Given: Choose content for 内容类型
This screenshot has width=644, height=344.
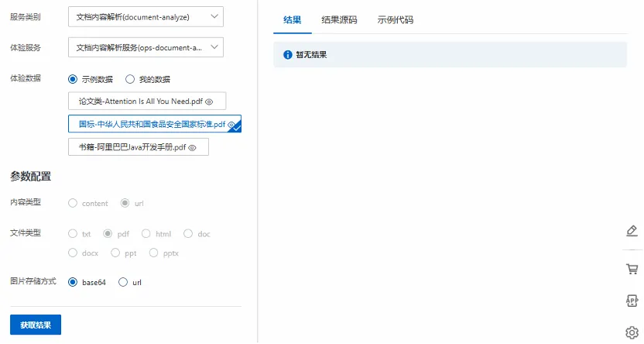Looking at the screenshot, I should [x=73, y=204].
